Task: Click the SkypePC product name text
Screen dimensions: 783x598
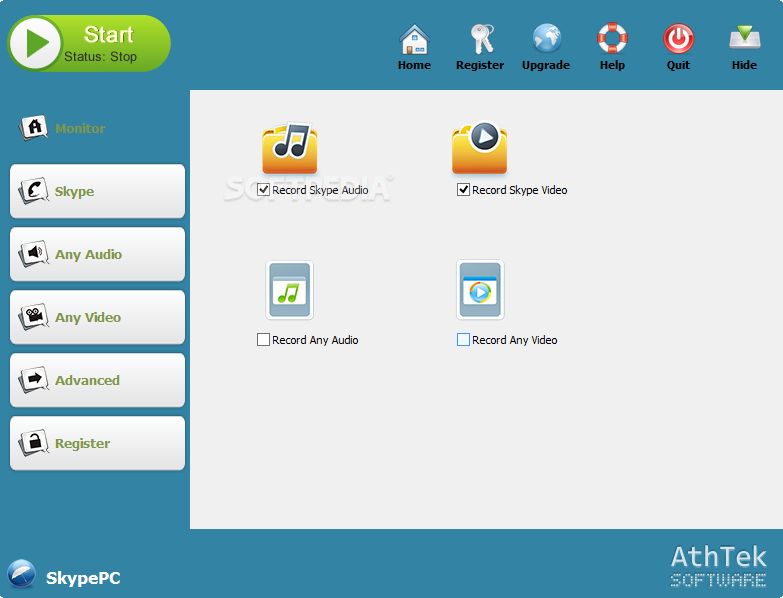Action: click(83, 578)
